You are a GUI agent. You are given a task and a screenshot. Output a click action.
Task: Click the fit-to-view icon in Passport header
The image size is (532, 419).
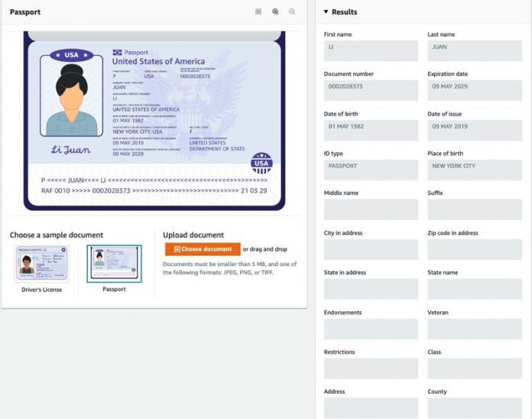[x=258, y=11]
